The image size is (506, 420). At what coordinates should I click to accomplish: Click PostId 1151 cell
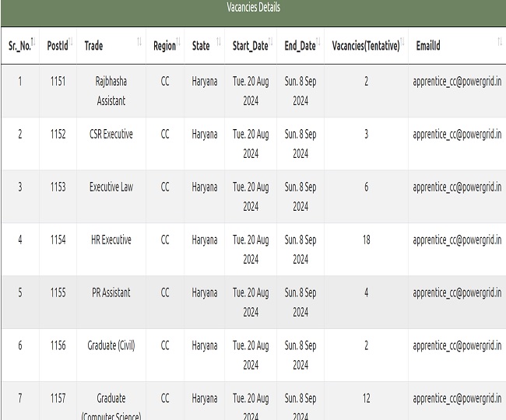(58, 81)
